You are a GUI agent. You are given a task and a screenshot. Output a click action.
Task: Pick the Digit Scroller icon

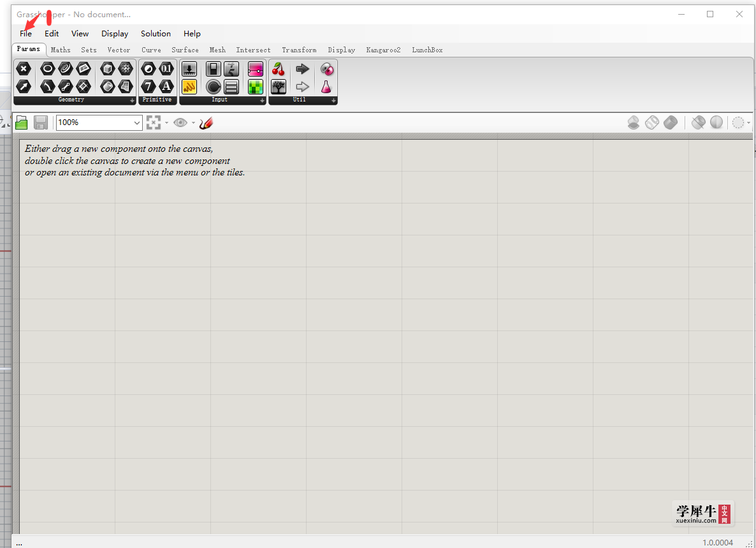[x=231, y=69]
